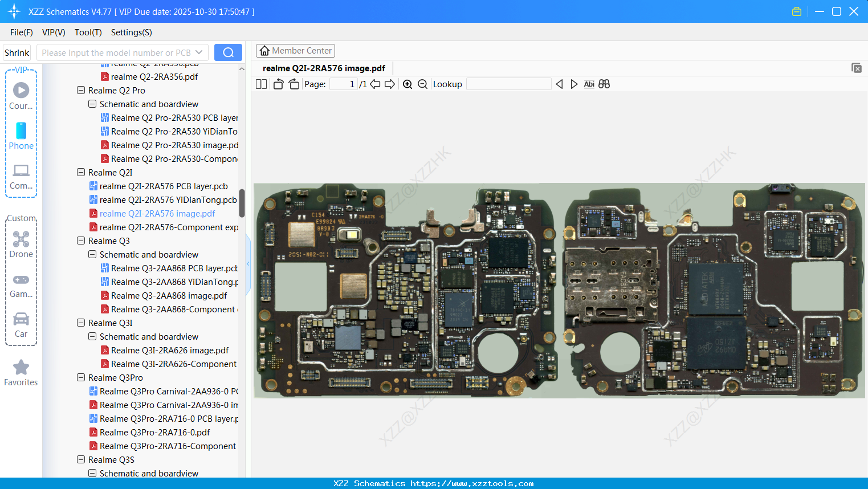This screenshot has height=489, width=868.
Task: Rotate the page counterclockwise
Action: [278, 84]
